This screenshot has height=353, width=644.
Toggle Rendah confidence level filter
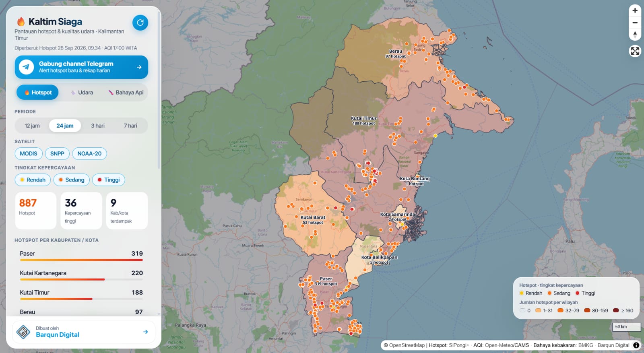tap(33, 180)
